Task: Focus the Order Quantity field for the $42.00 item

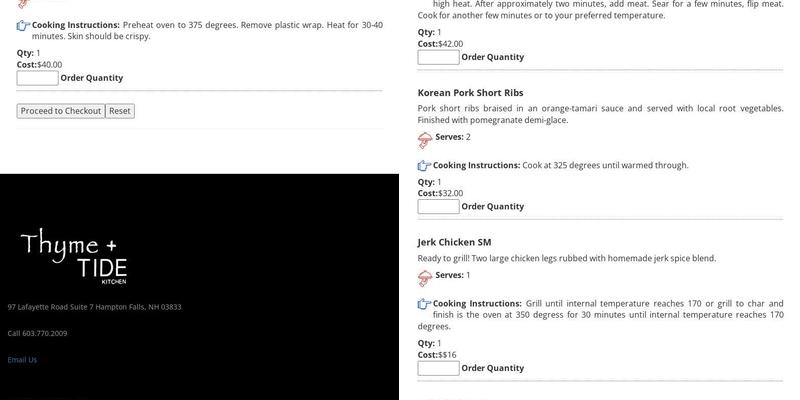Action: click(x=438, y=57)
